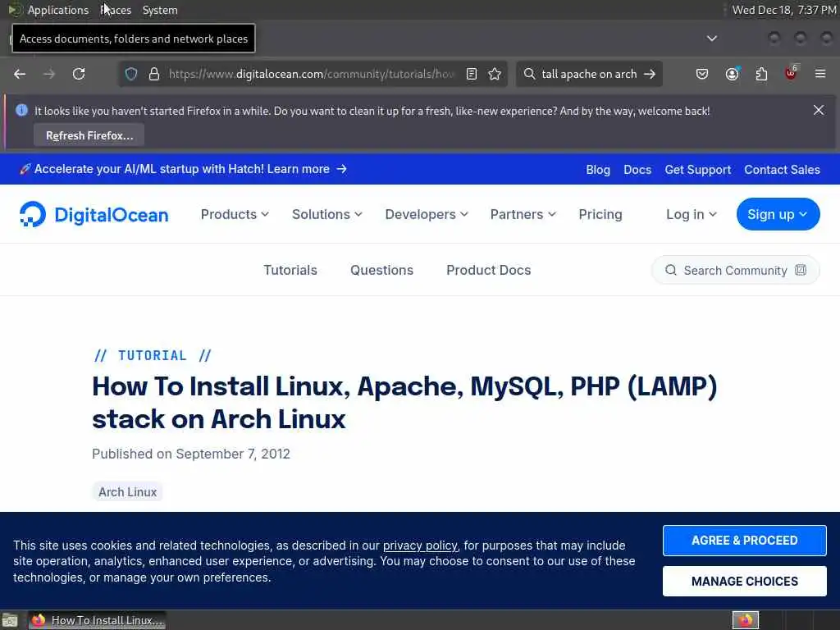Switch to the Tutorials tab
The width and height of the screenshot is (840, 630).
pyautogui.click(x=290, y=270)
